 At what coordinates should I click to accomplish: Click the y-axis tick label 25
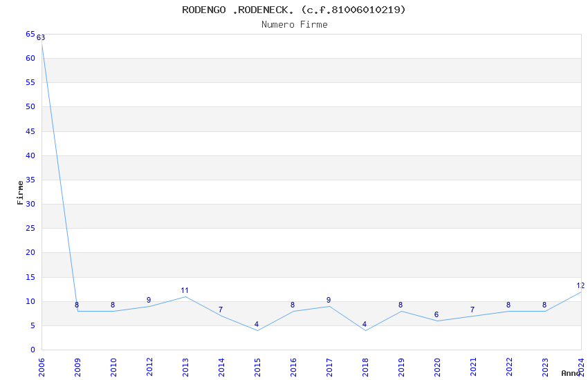click(x=30, y=229)
